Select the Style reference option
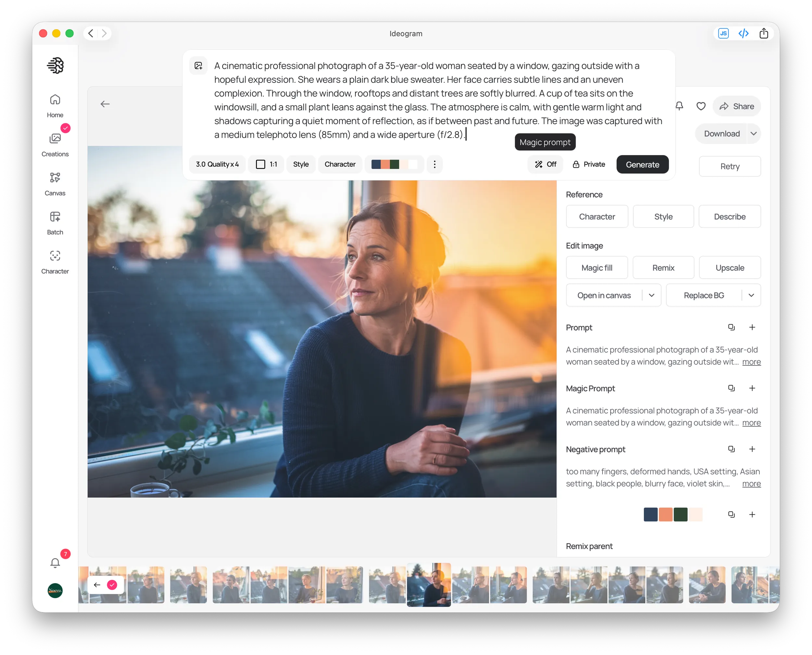This screenshot has height=655, width=812. [x=663, y=217]
